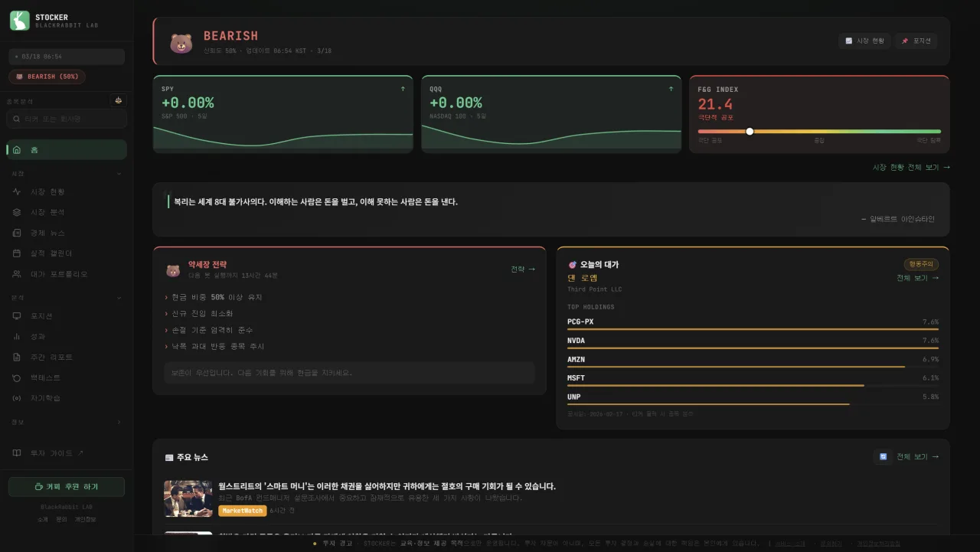Switch to 시장 현황 view at top right

[x=864, y=41]
